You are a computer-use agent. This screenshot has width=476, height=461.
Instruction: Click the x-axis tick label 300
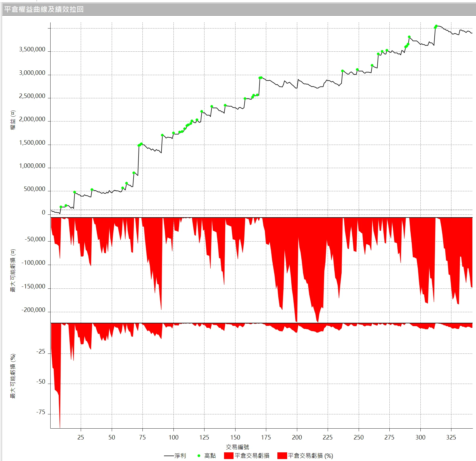coord(420,438)
